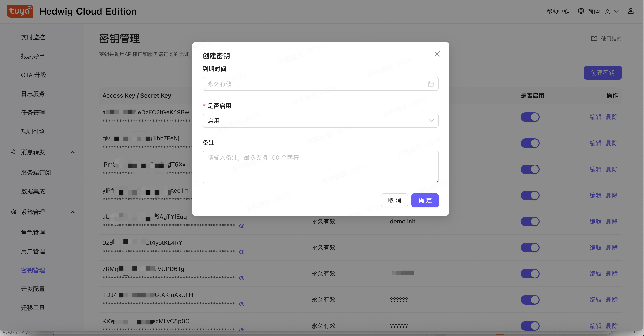The height and width of the screenshot is (336, 644).
Task: Go to 实时监控 in the sidebar
Action: pos(33,37)
